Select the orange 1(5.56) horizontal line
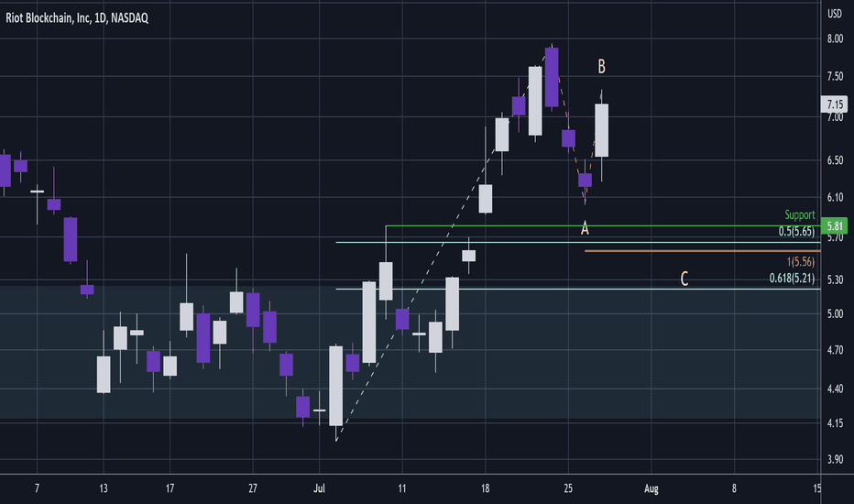 pyautogui.click(x=702, y=251)
